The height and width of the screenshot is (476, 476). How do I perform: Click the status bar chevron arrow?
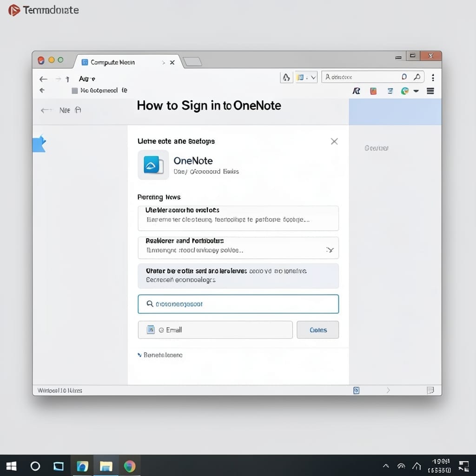coord(388,390)
